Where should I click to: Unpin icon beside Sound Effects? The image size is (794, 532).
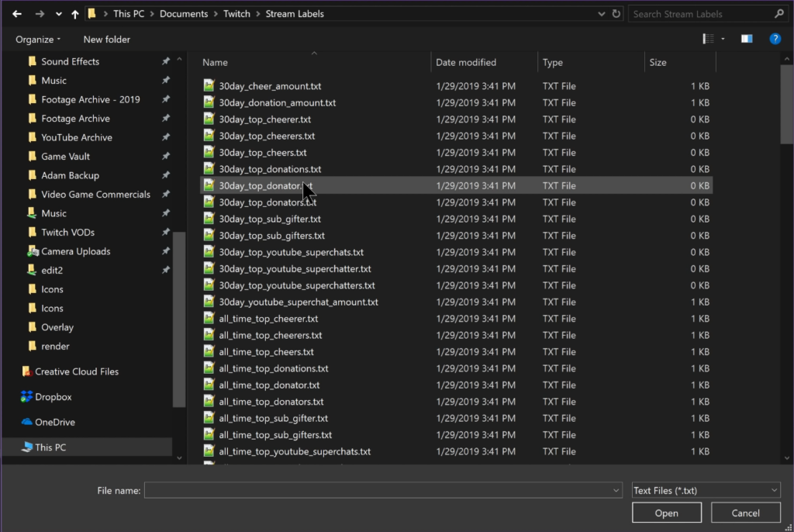click(166, 61)
